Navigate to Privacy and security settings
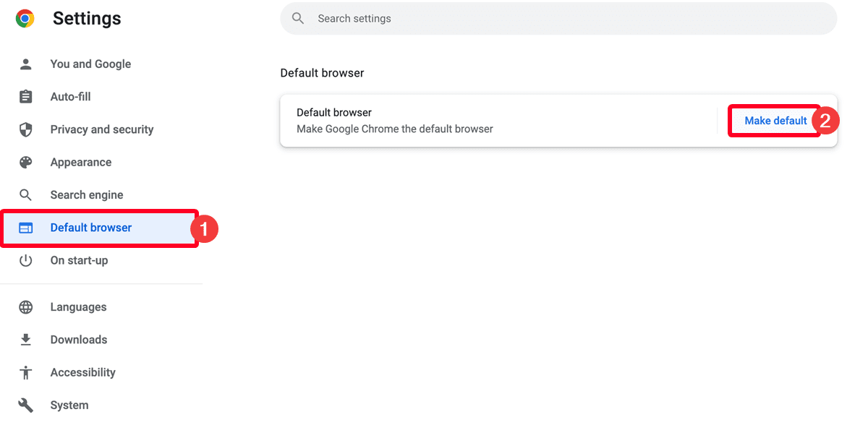 (101, 129)
